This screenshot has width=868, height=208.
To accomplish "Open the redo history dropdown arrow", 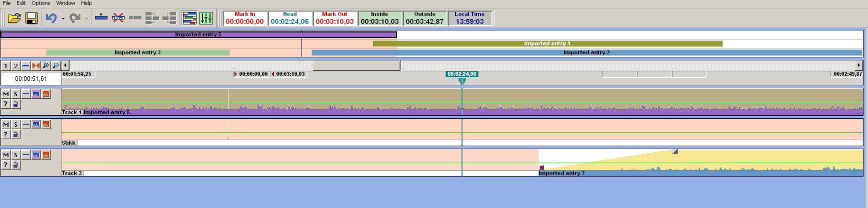I will (x=86, y=19).
